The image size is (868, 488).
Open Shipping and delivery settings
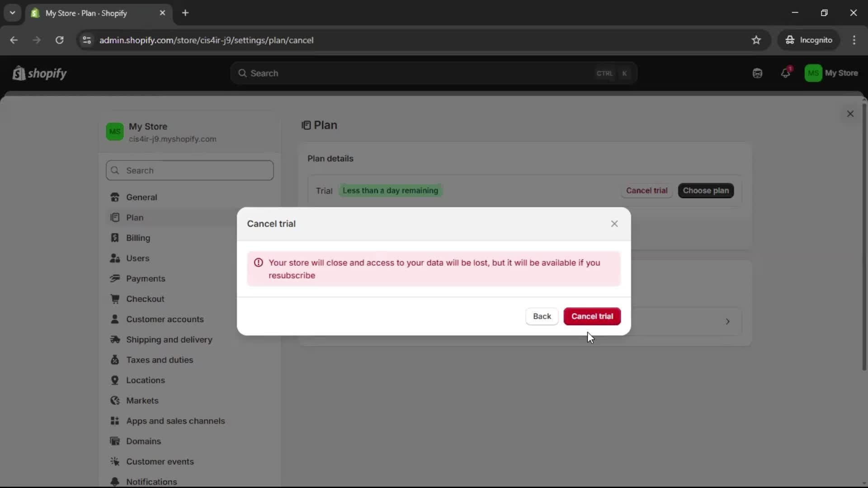click(169, 339)
